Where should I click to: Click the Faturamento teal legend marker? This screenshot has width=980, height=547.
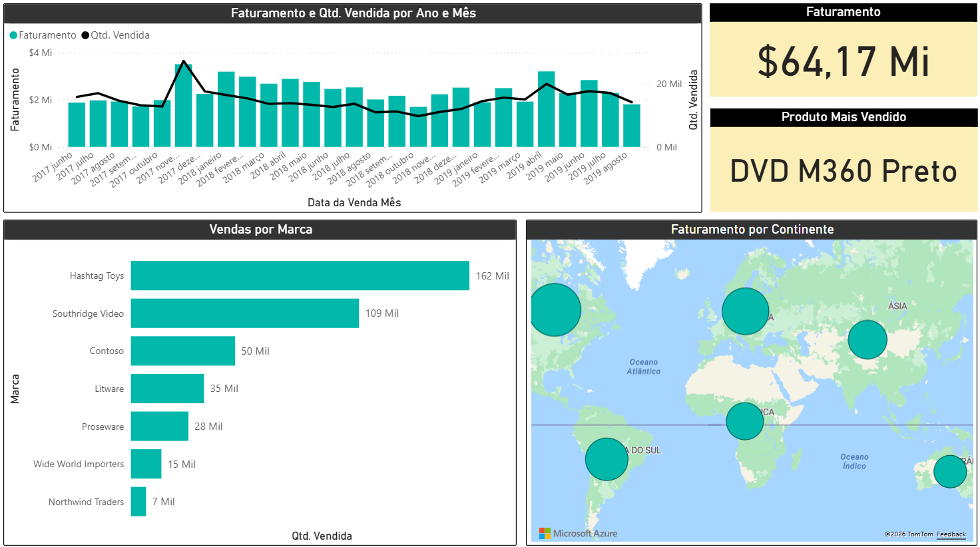click(13, 35)
